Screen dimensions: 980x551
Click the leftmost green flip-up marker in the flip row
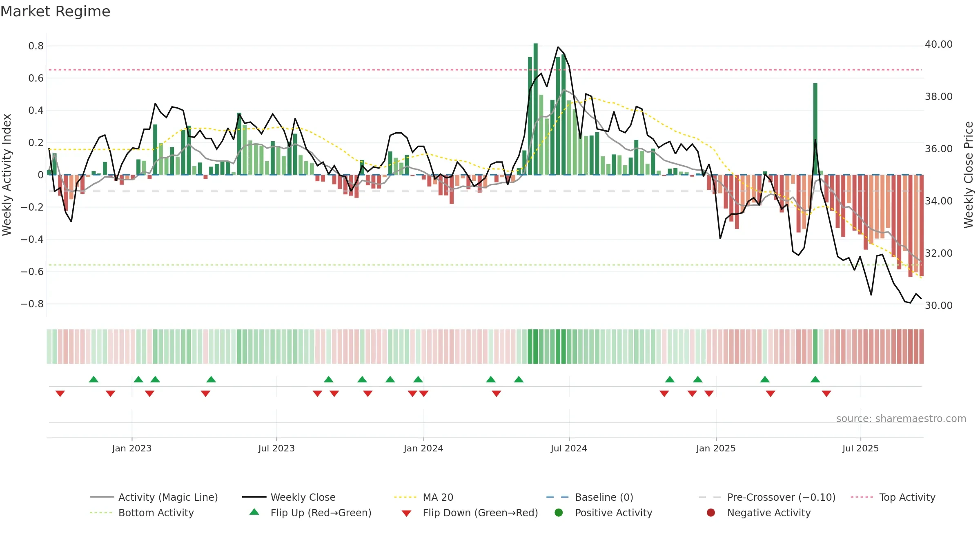(x=94, y=380)
